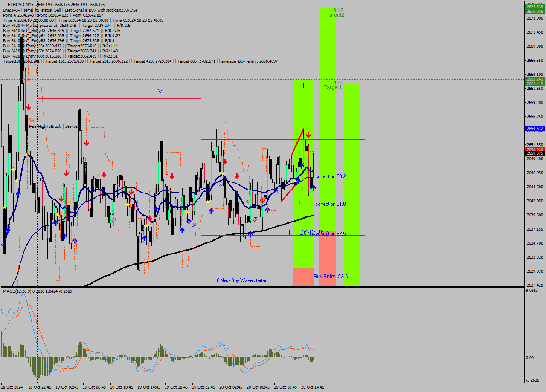The height and width of the screenshot is (392, 546).
Task: Click the '| | | 2642.857' point C label
Action: point(308,232)
